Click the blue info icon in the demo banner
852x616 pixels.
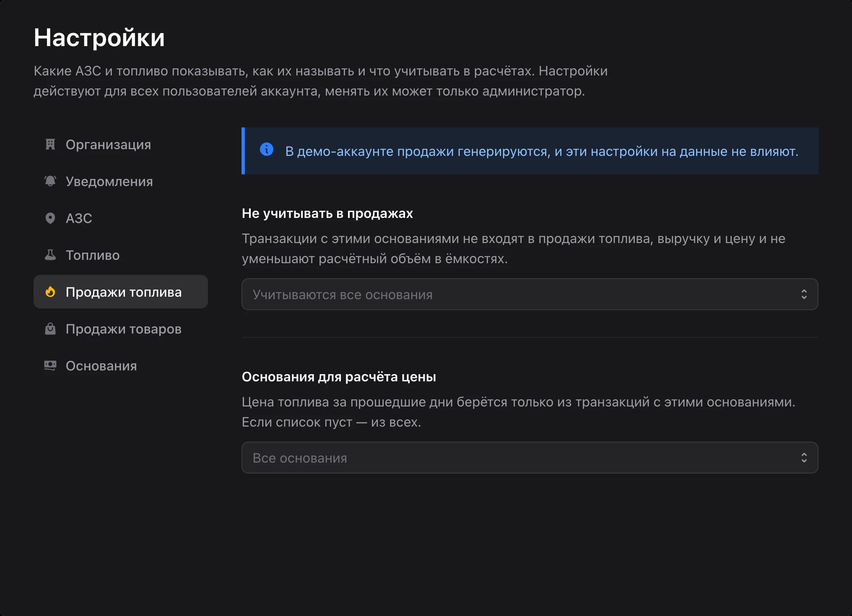(x=267, y=149)
